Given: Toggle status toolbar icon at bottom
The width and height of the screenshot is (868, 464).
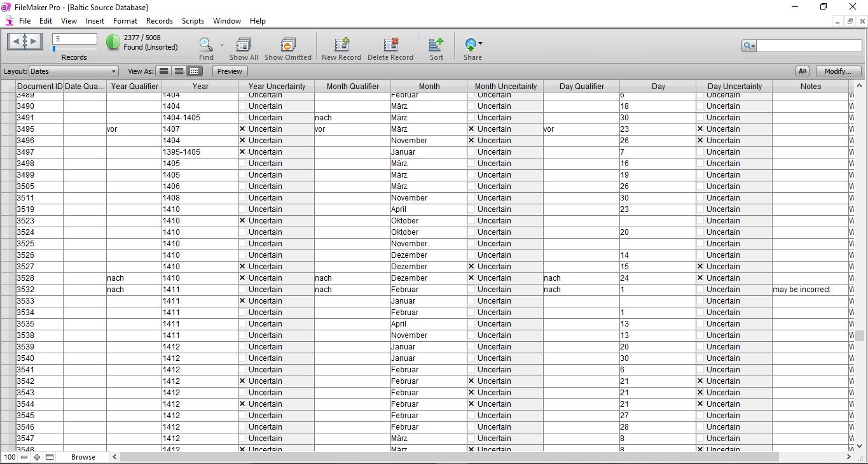Looking at the screenshot, I should tap(50, 457).
